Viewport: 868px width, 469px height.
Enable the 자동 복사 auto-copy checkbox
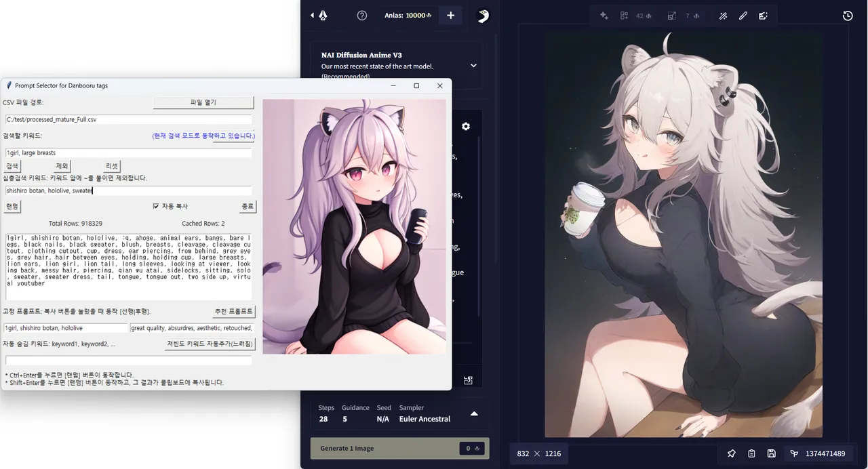point(157,206)
